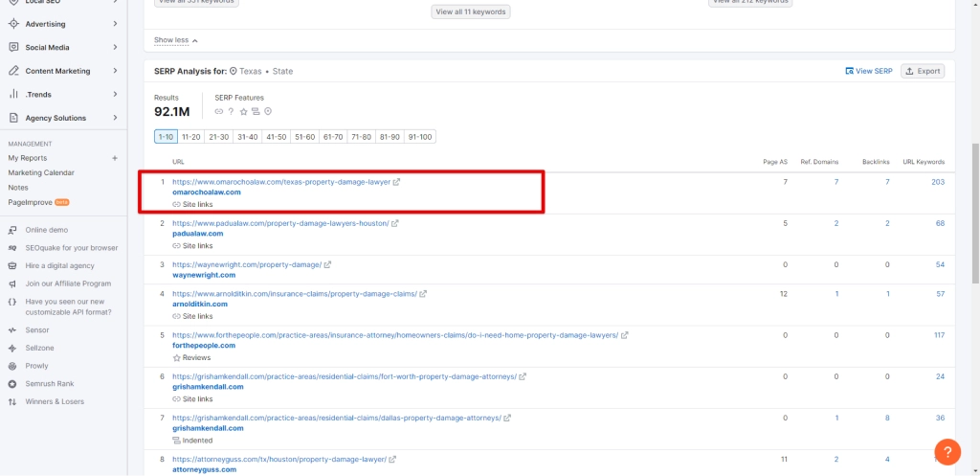Click the Prowly icon
This screenshot has width=980, height=476.
point(12,366)
